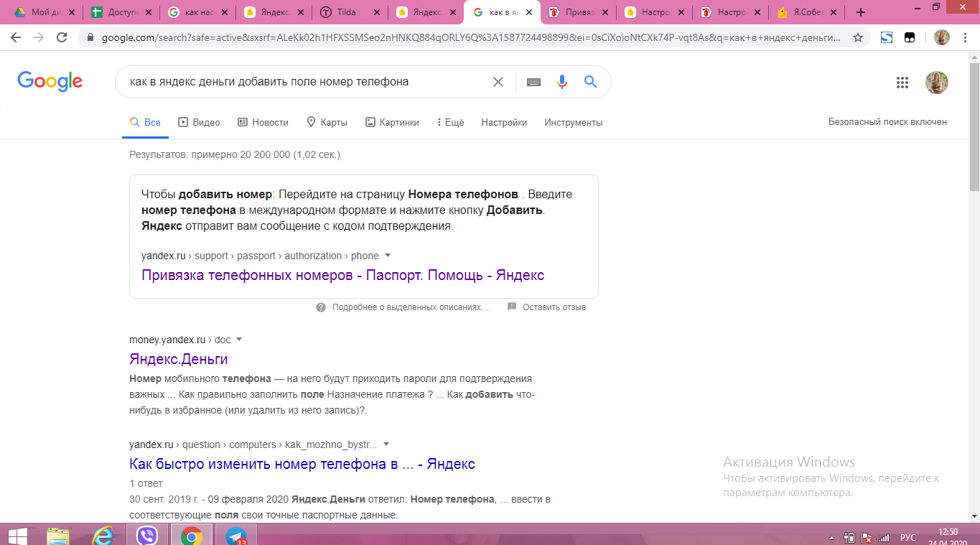
Task: Open the Google apps grid
Action: pos(902,83)
